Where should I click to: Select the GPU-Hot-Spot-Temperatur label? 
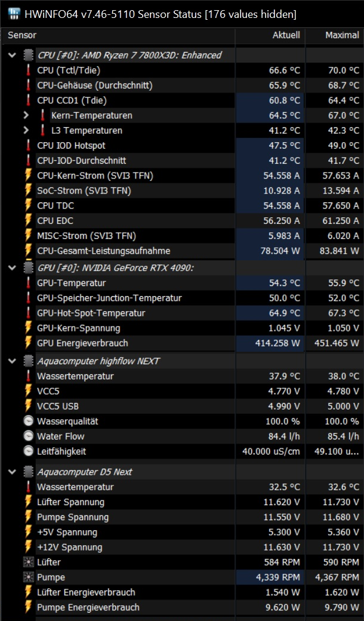coord(91,313)
